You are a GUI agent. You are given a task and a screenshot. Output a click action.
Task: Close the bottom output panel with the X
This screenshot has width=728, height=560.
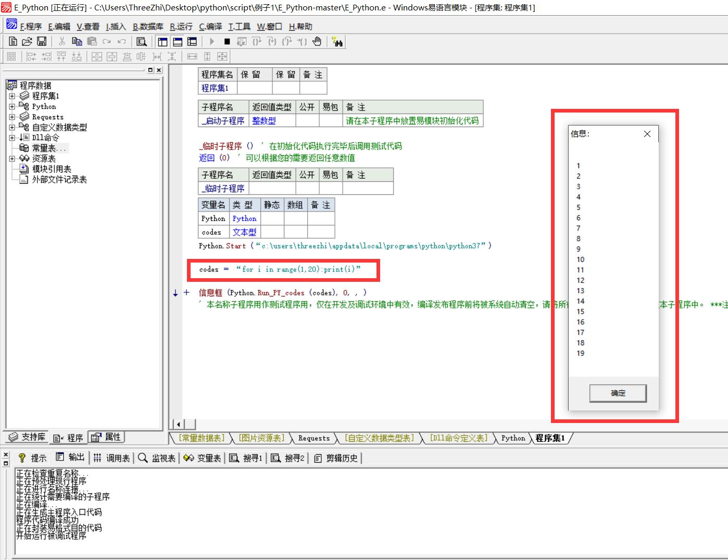point(6,454)
